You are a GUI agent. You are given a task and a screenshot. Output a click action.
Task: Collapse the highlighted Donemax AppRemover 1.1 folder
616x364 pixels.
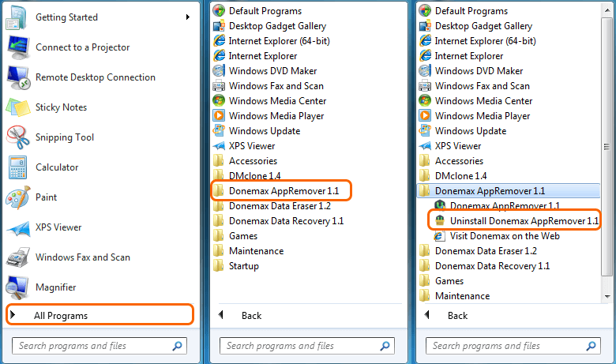tap(509, 191)
